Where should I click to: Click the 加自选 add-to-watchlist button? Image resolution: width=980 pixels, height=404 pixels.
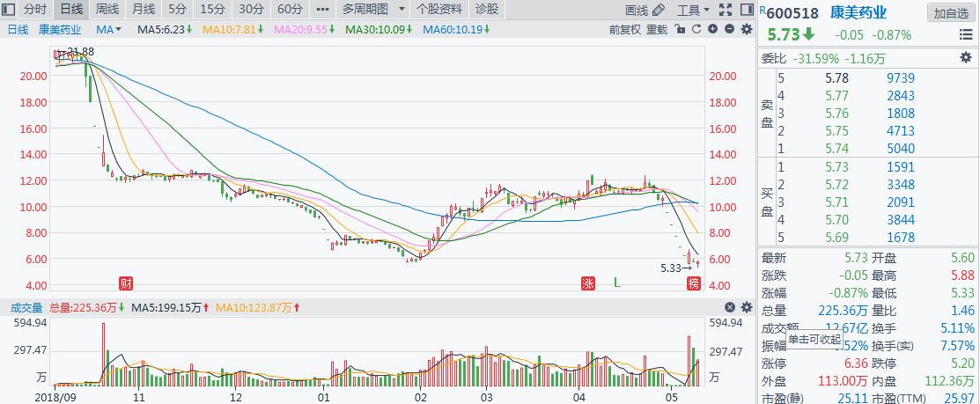[x=951, y=13]
